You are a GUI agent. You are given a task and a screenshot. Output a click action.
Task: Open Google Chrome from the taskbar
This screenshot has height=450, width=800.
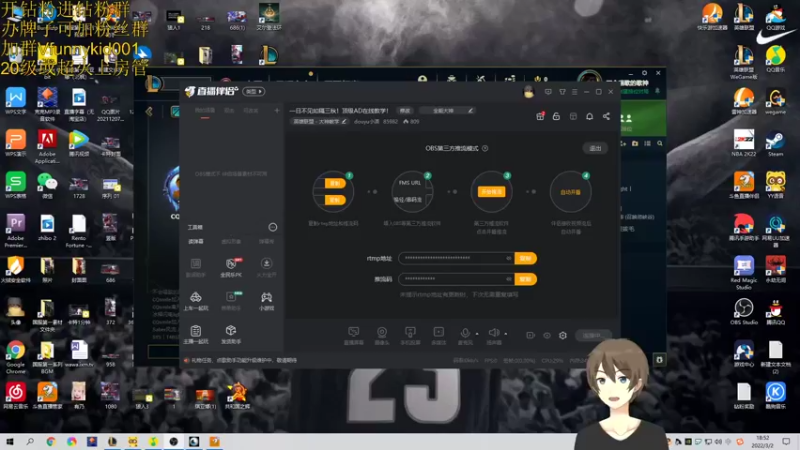(51, 441)
